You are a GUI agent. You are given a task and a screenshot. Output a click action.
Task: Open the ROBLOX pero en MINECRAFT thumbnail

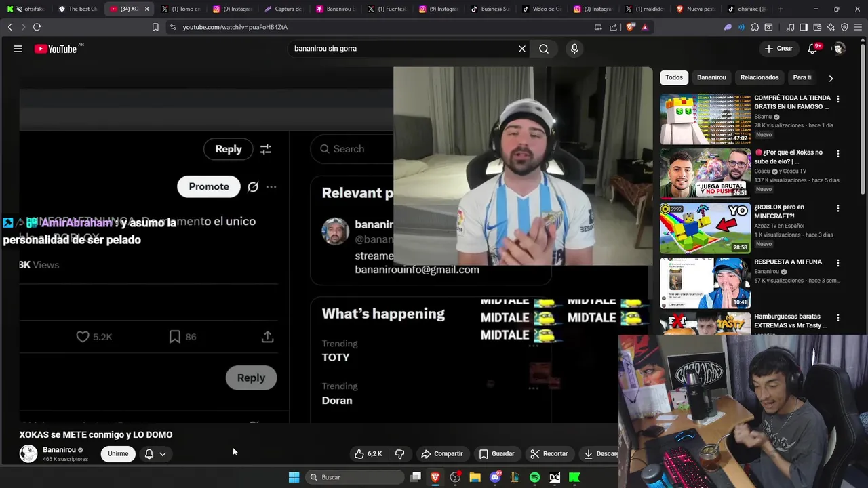(705, 228)
